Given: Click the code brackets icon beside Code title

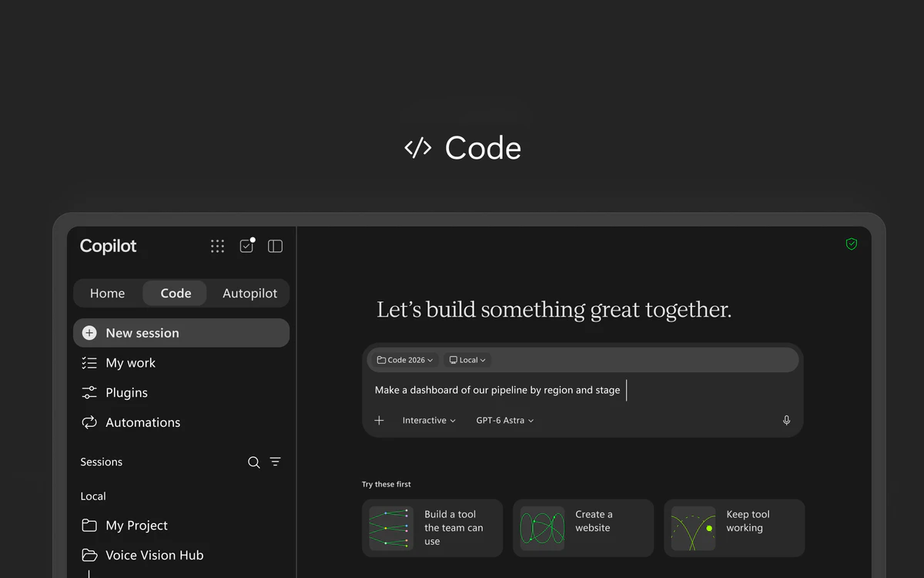Looking at the screenshot, I should pyautogui.click(x=418, y=148).
